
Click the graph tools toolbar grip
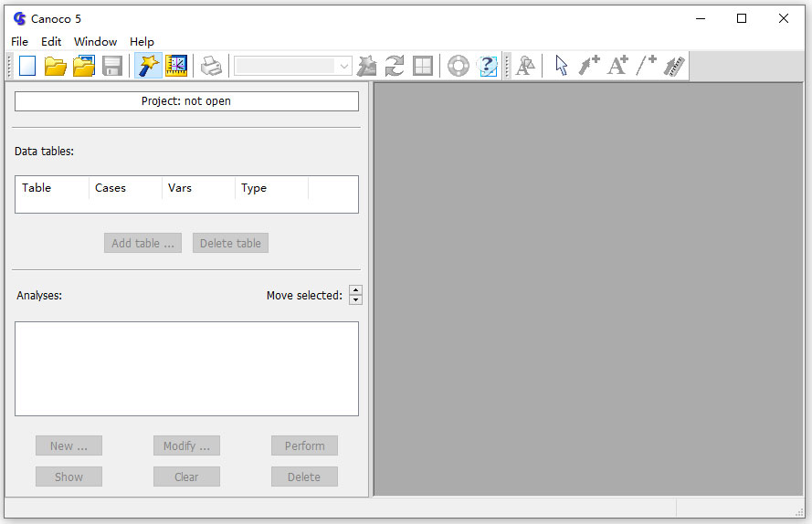point(507,67)
